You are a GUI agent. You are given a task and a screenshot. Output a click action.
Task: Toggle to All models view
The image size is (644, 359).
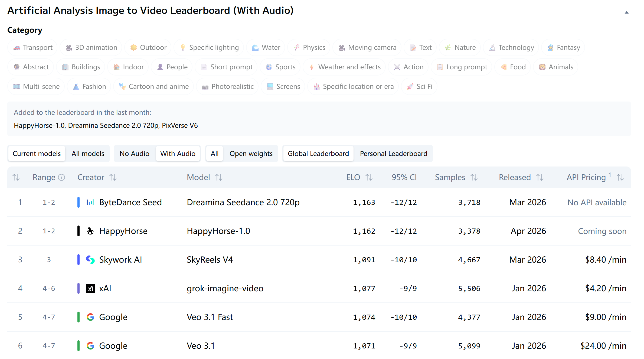[x=88, y=154]
